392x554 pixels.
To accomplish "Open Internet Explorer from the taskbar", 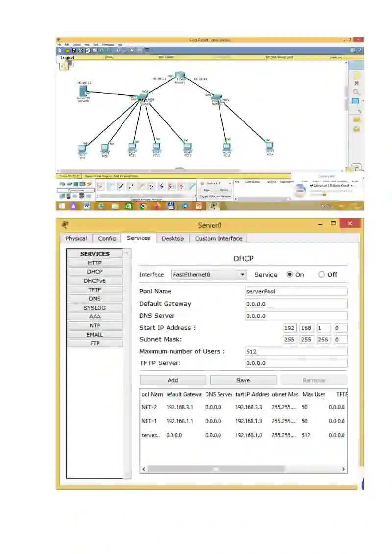I will [x=101, y=206].
